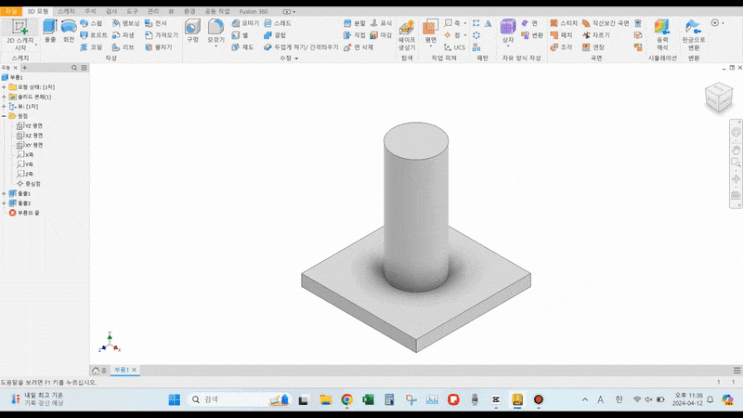Viewport: 743px width, 418px height.
Task: Switch to the Inspect (검사) ribbon tab
Action: pos(111,11)
